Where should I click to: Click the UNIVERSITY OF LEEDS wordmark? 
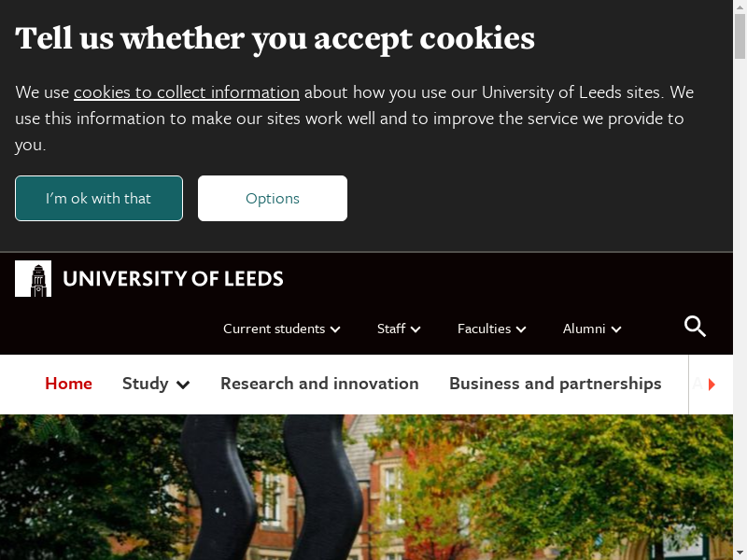coord(173,278)
